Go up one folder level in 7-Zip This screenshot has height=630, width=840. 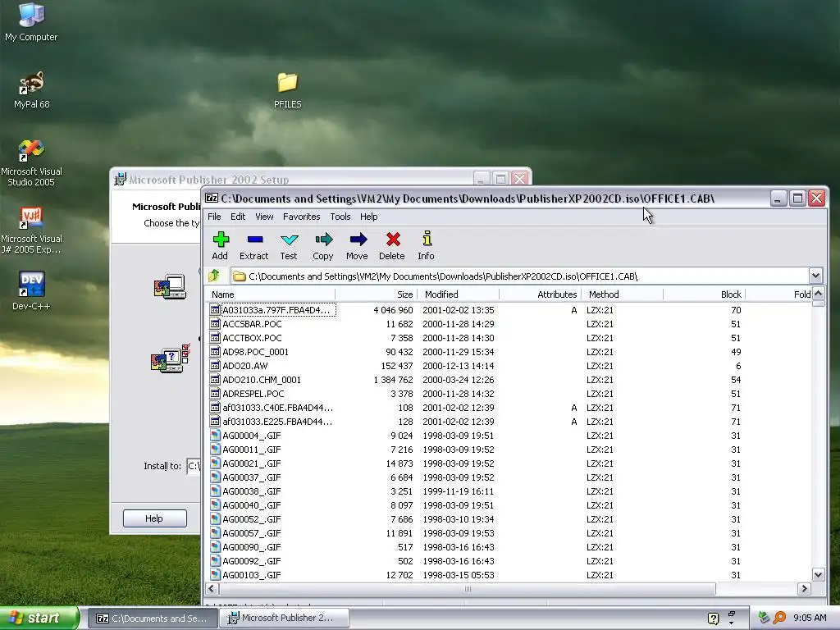tap(214, 276)
